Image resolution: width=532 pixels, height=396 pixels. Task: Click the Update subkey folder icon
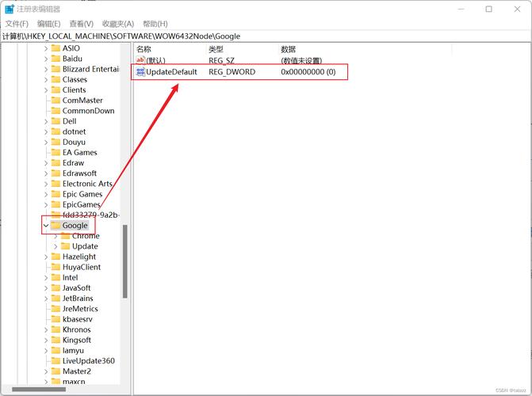click(65, 246)
